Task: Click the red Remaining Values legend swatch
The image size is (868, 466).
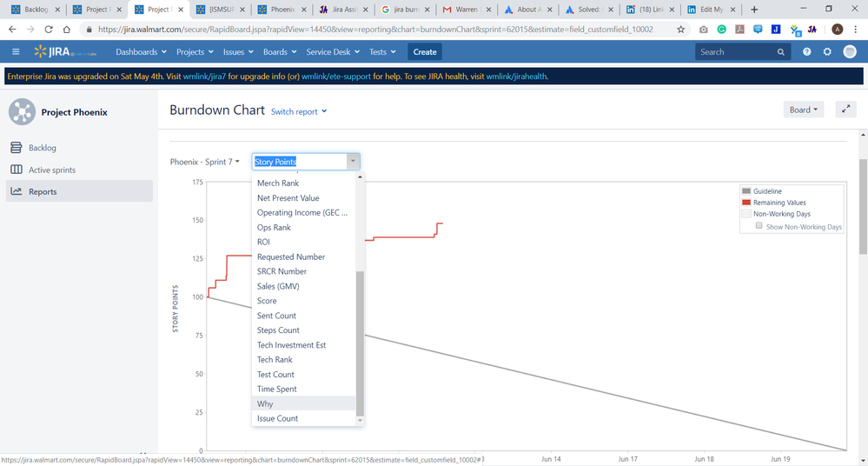Action: coord(746,203)
